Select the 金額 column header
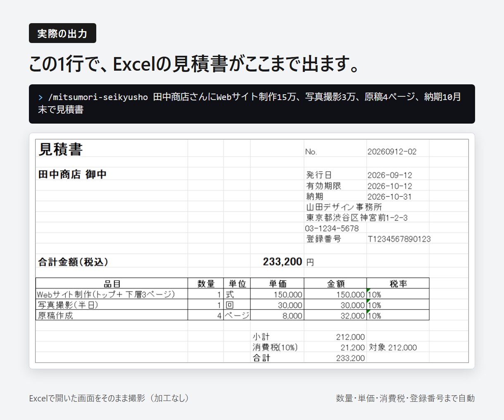 (x=335, y=284)
